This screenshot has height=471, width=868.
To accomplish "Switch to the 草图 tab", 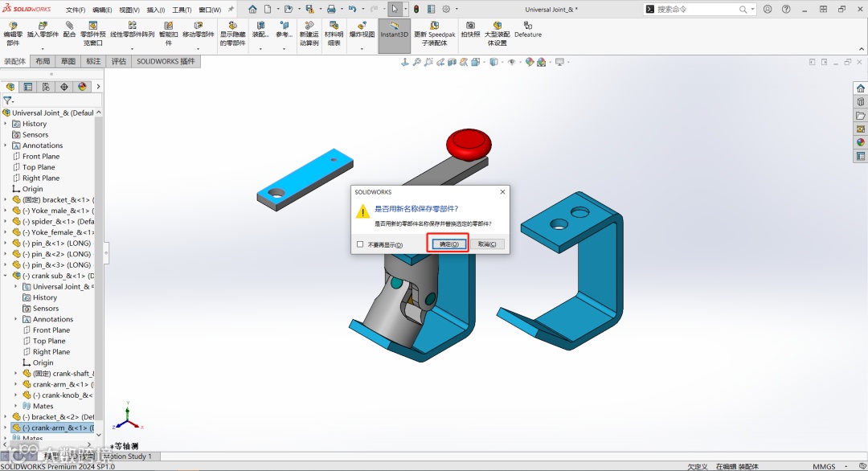I will pyautogui.click(x=68, y=61).
